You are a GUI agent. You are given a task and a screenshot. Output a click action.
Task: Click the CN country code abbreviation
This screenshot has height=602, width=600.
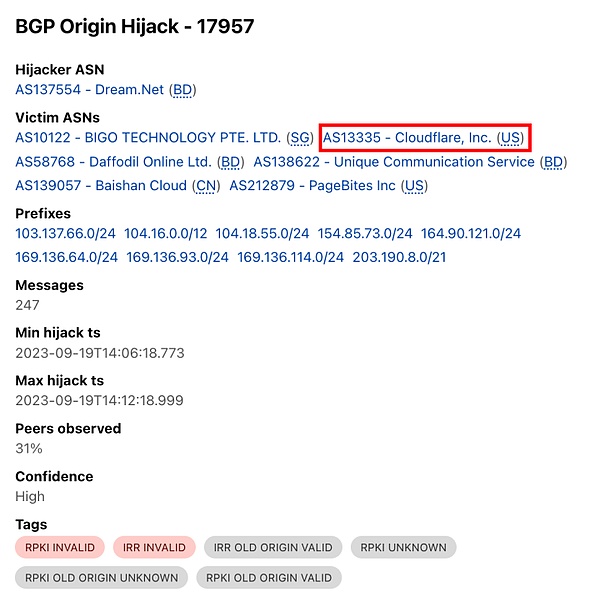[x=206, y=185]
